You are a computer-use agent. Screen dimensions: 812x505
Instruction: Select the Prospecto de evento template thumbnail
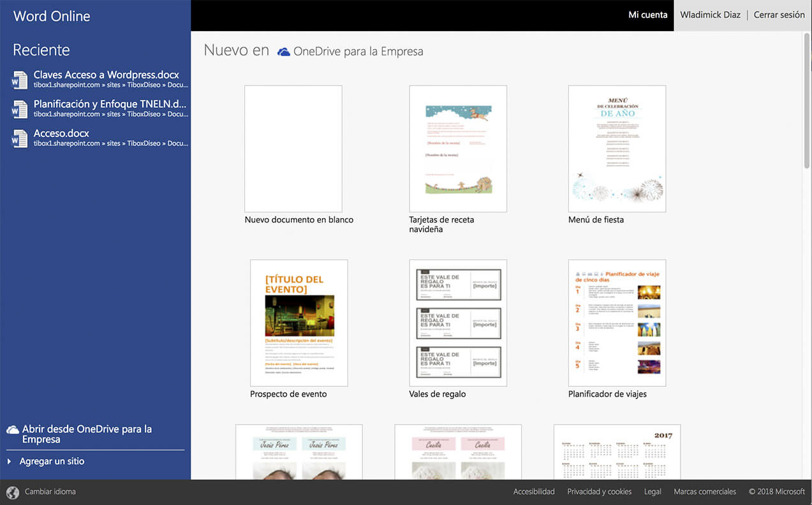[299, 323]
